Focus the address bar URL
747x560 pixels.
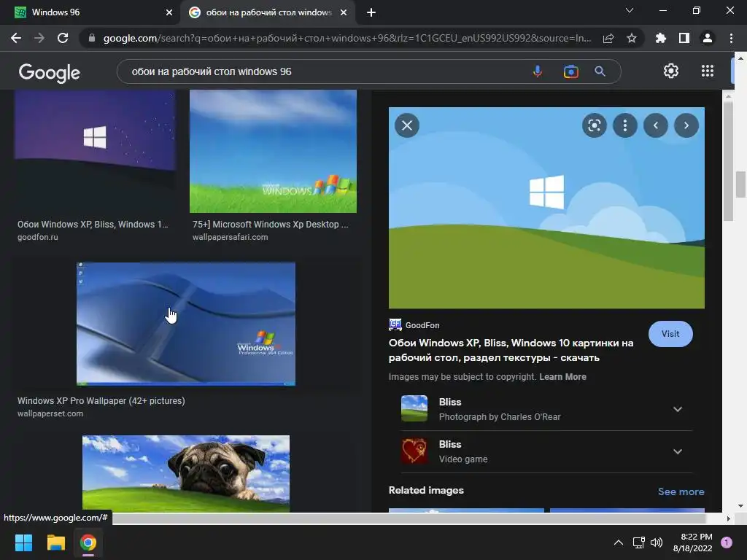(347, 38)
